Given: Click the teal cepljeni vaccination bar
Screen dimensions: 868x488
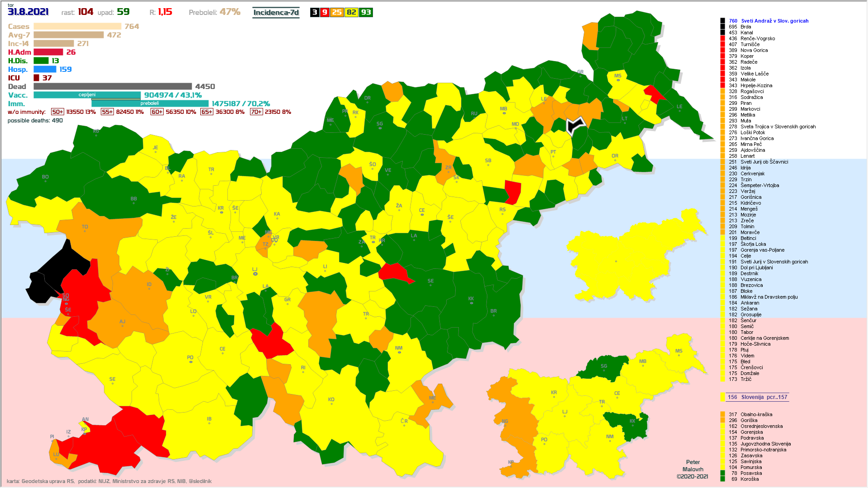Looking at the screenshot, I should [87, 95].
